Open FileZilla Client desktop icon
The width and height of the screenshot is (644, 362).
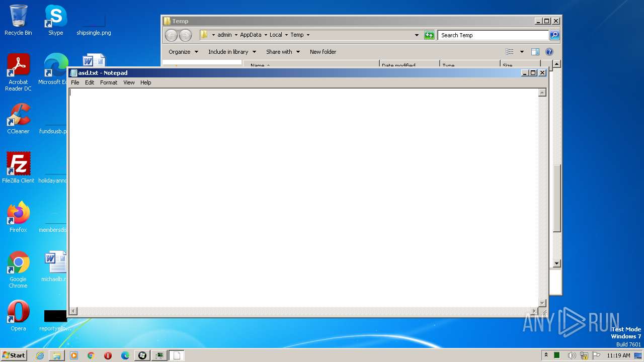point(18,168)
